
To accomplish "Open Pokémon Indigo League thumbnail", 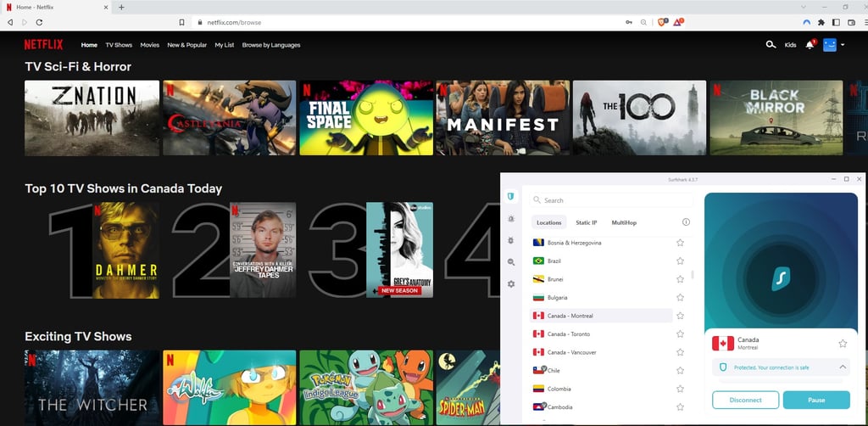I will (366, 388).
